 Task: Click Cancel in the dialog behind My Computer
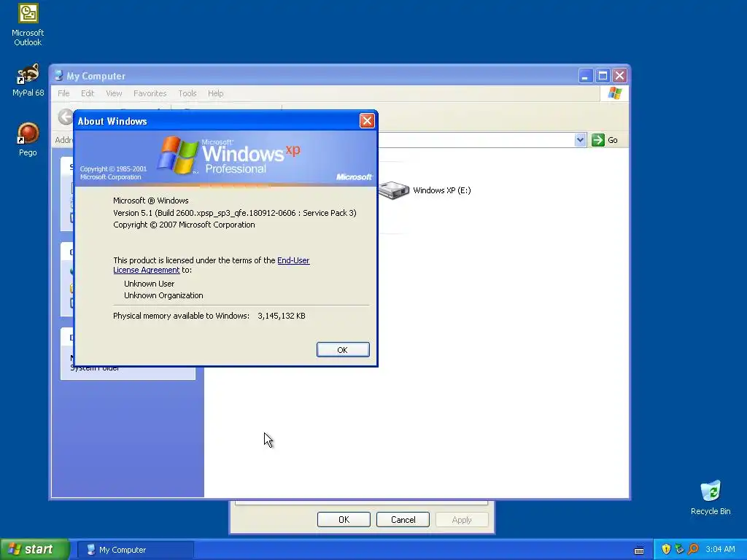pyautogui.click(x=403, y=519)
